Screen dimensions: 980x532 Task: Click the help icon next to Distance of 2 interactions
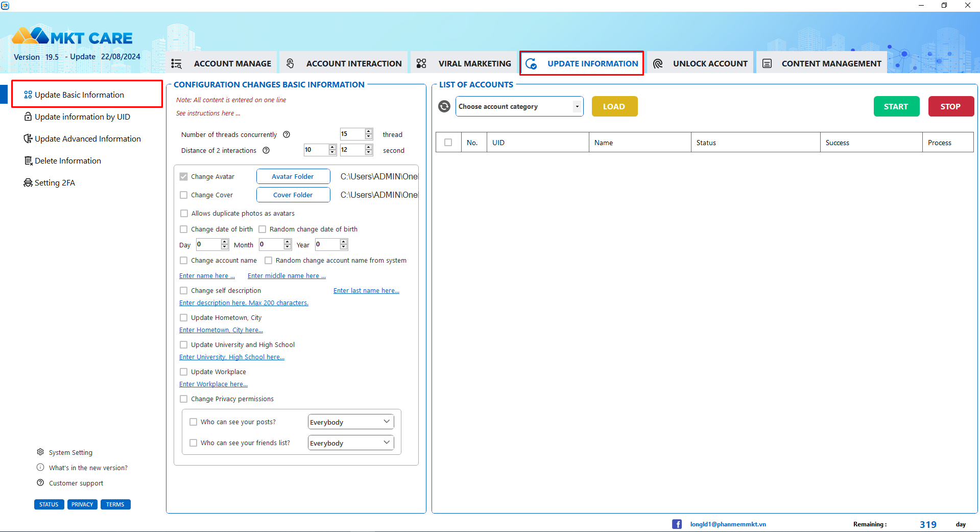pos(266,150)
